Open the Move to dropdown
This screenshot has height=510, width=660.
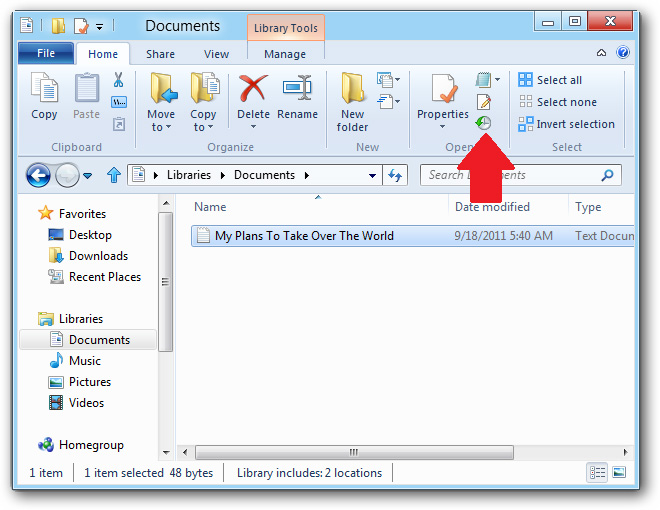(x=161, y=127)
